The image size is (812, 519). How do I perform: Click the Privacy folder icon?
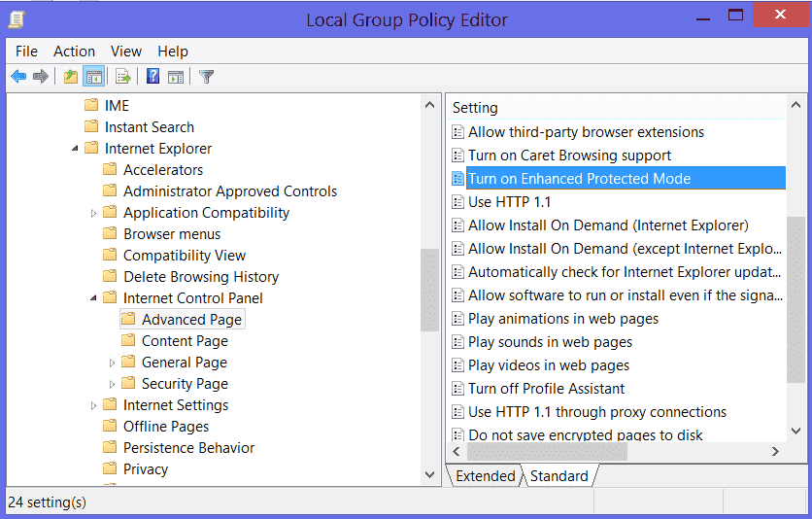[x=110, y=468]
